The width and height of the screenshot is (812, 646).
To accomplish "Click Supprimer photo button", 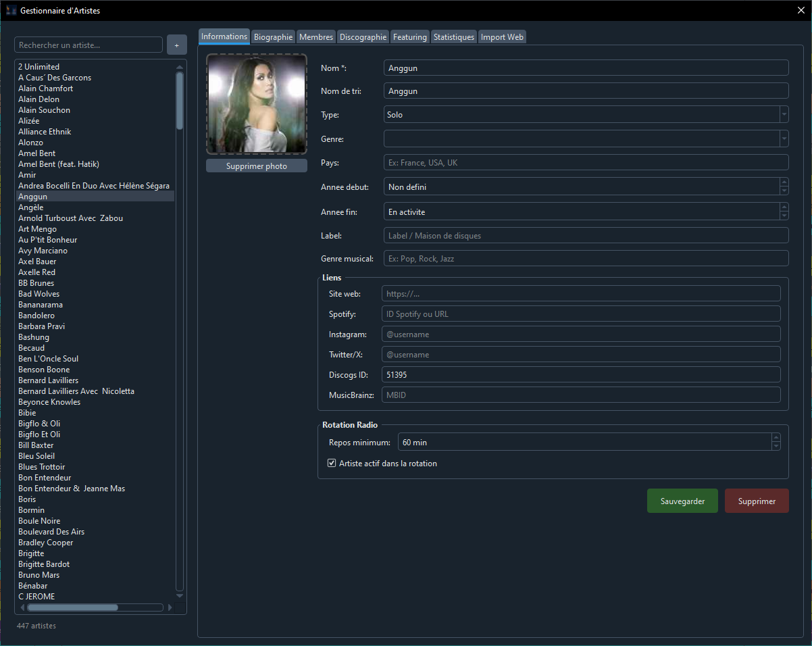I will coord(257,166).
